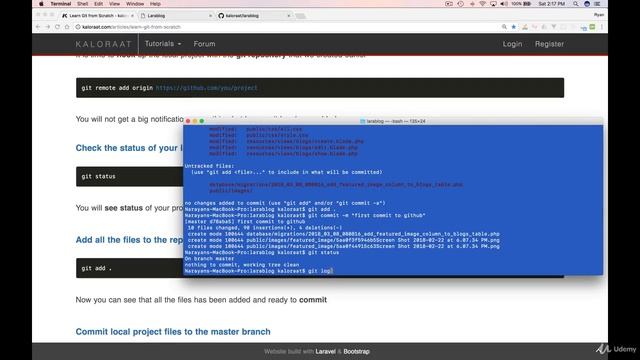Open the Edit menu

click(98, 4)
